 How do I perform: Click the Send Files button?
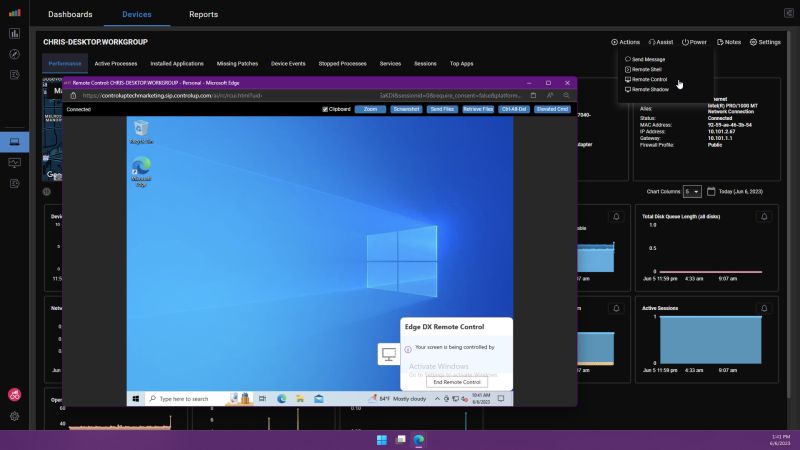click(442, 109)
